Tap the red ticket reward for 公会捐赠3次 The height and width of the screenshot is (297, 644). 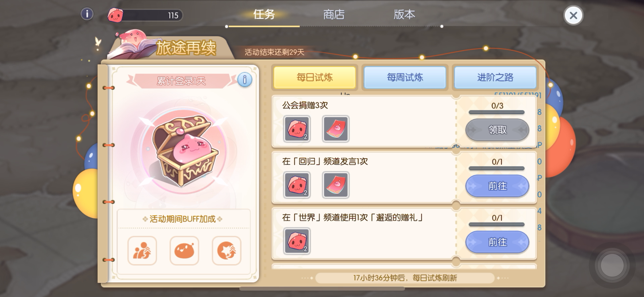(x=336, y=129)
